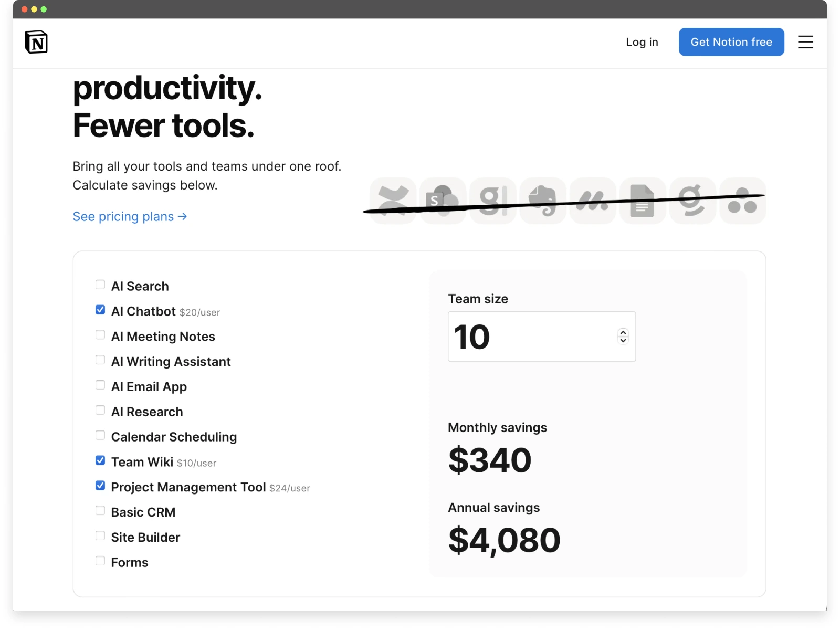The width and height of the screenshot is (840, 630).
Task: Open the hamburger navigation menu
Action: 806,42
